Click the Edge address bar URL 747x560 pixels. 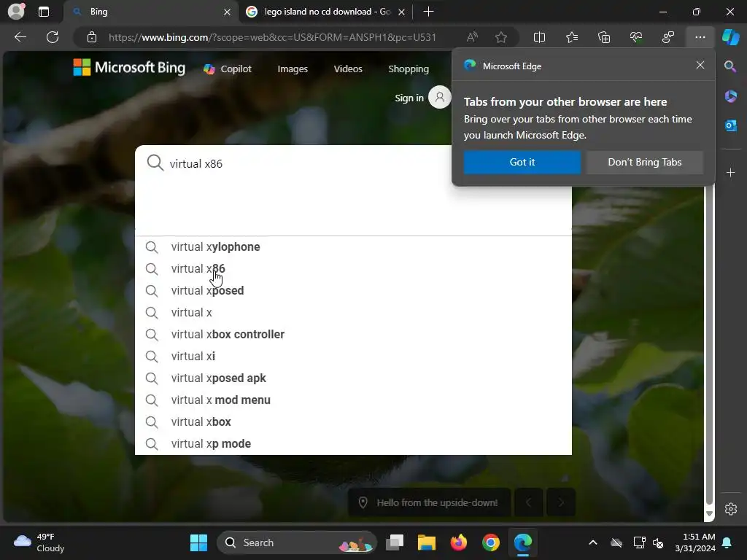pyautogui.click(x=272, y=37)
